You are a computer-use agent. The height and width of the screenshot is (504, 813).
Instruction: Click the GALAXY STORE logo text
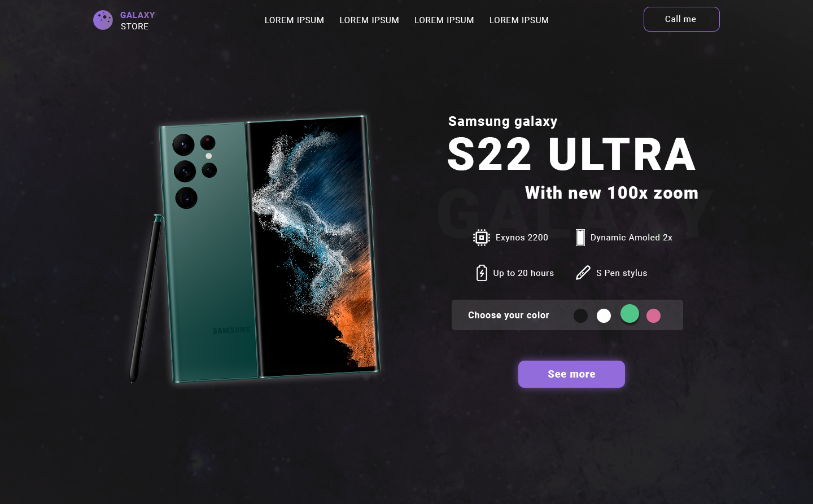point(137,21)
